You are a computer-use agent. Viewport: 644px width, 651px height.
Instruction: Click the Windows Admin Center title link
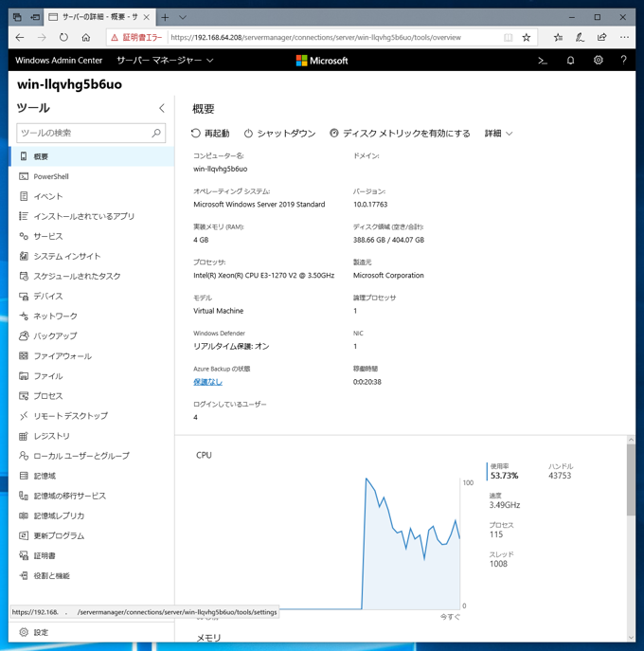(59, 61)
